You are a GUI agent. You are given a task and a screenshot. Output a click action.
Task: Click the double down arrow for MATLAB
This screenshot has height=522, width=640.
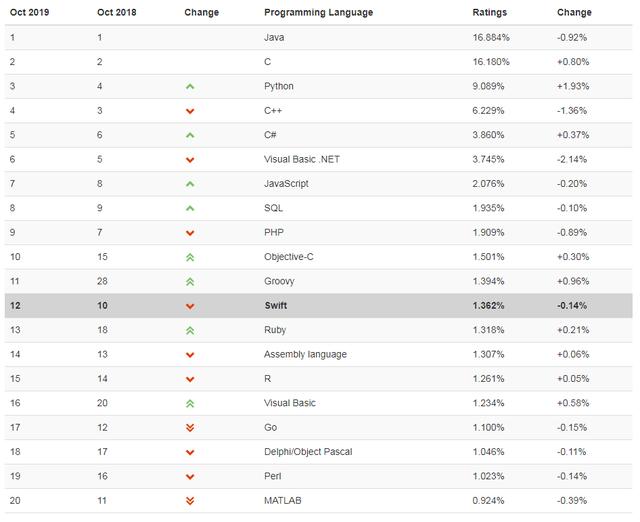190,501
